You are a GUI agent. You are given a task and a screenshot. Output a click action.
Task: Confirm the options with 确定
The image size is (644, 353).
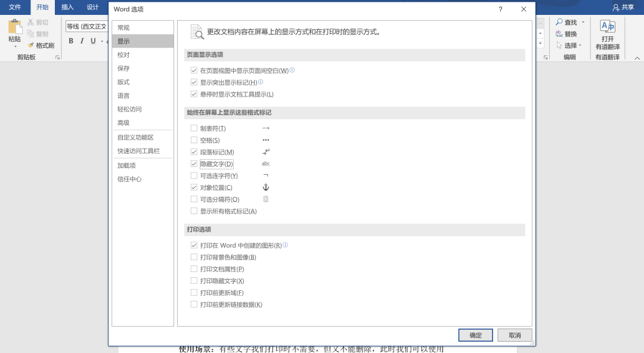pos(475,335)
